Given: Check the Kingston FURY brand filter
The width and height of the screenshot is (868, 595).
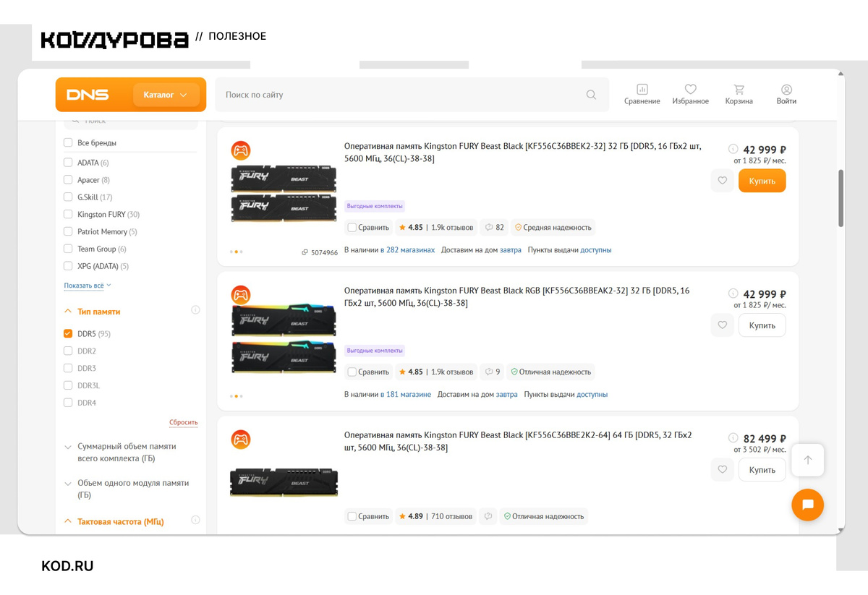Looking at the screenshot, I should point(68,214).
